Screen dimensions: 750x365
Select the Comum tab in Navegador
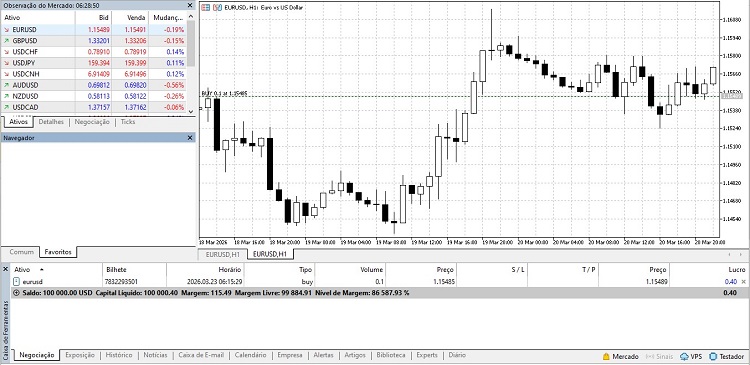22,252
